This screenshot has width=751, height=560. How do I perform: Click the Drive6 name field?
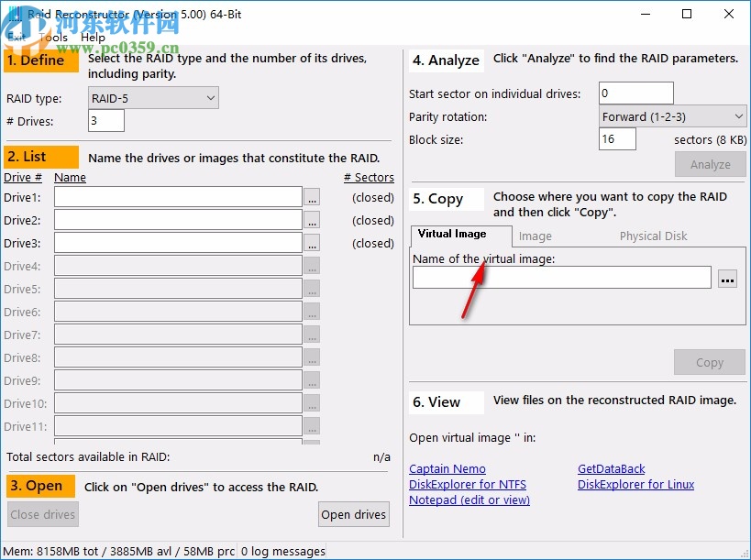(x=178, y=312)
